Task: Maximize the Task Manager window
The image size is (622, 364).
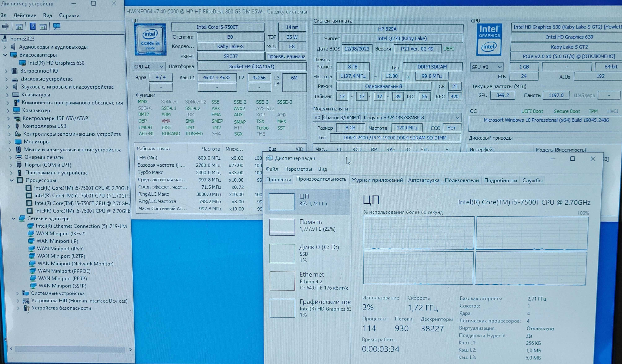Action: pyautogui.click(x=572, y=159)
